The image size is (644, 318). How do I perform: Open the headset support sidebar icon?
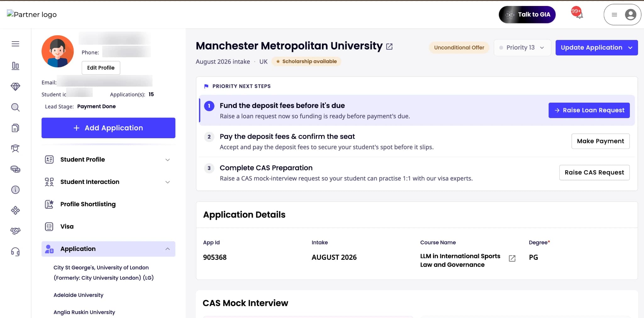[x=15, y=252]
